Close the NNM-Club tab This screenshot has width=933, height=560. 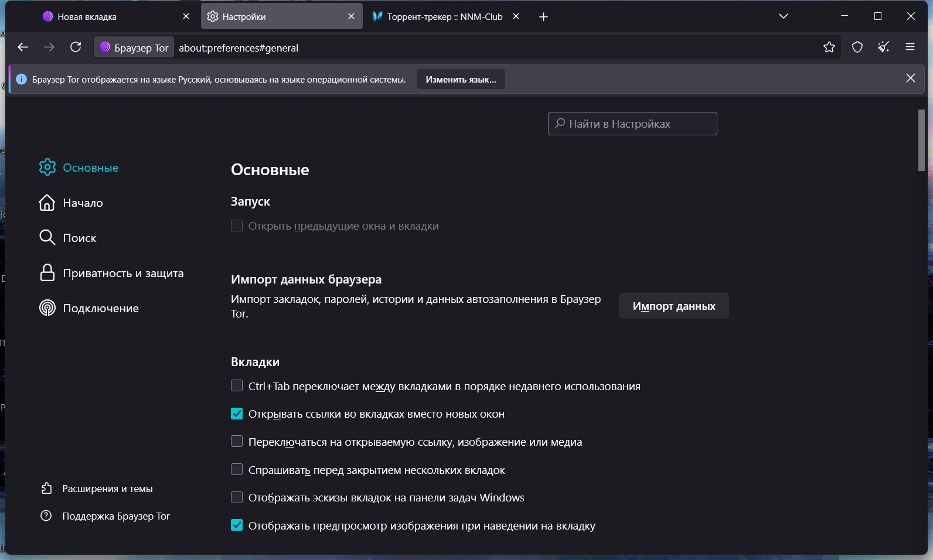(x=516, y=17)
